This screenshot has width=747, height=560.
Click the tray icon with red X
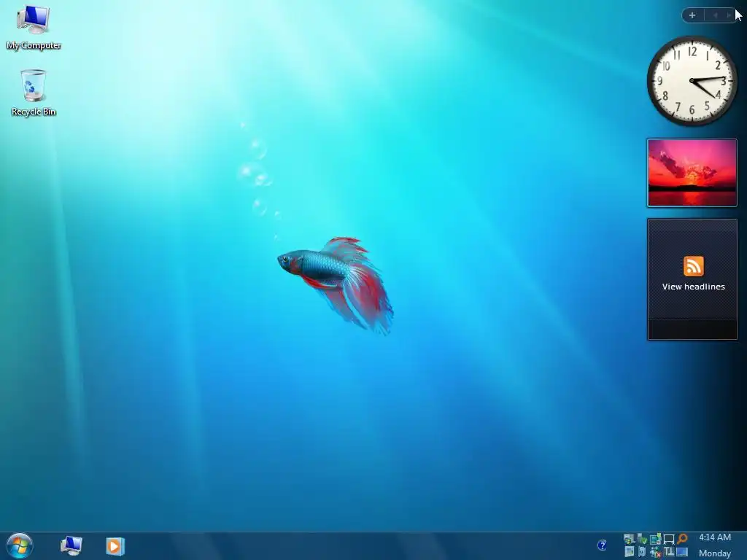tap(656, 552)
